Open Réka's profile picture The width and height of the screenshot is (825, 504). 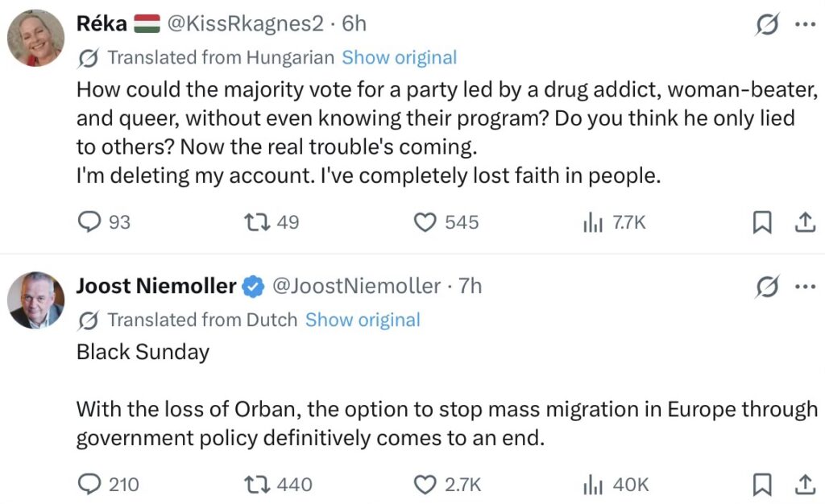tap(36, 39)
